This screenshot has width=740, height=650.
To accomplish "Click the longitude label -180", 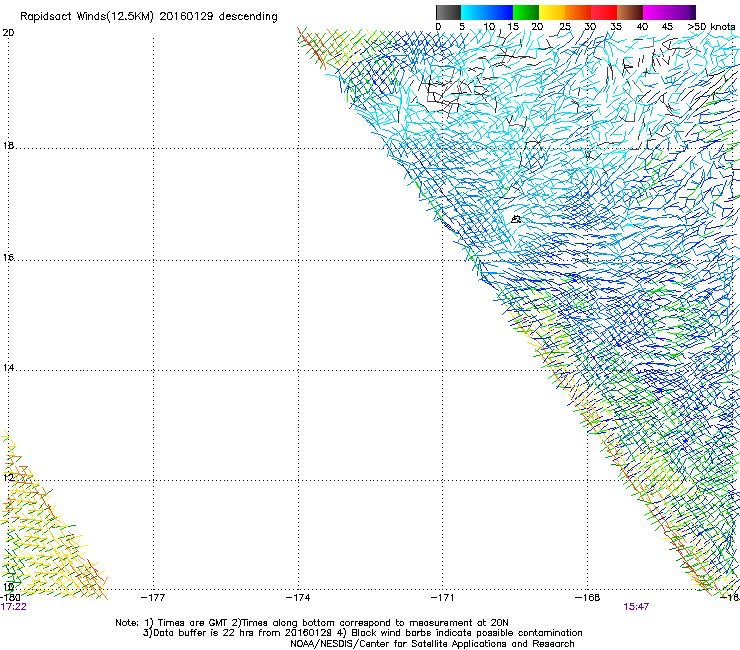I will point(10,598).
